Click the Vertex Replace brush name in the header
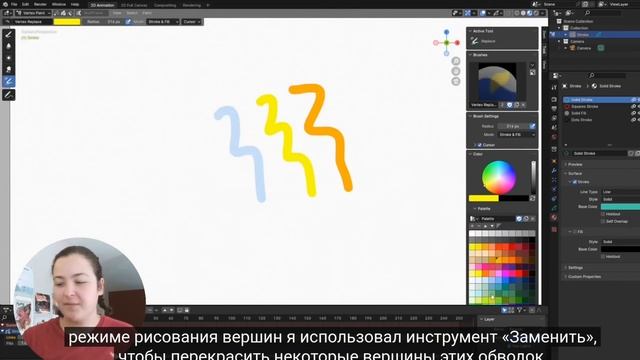Screen dimensions: 640x360 pyautogui.click(x=28, y=22)
